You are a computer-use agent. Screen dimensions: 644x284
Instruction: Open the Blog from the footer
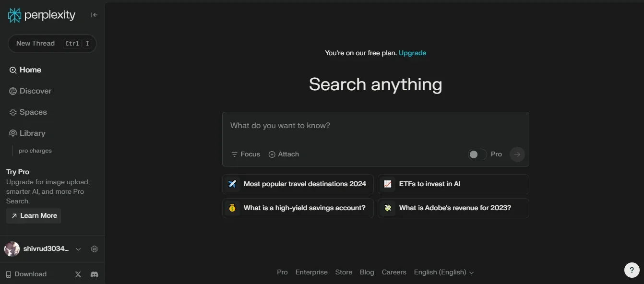click(x=367, y=272)
